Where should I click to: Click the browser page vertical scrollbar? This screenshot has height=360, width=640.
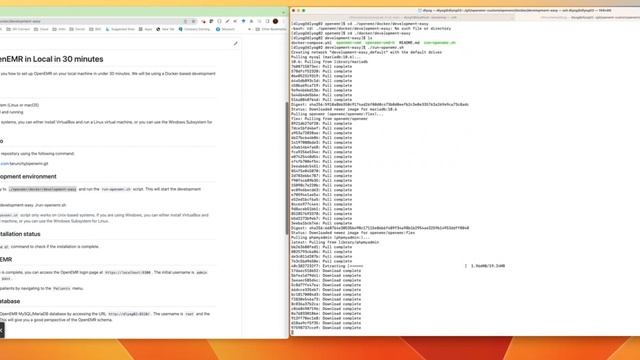(x=287, y=167)
